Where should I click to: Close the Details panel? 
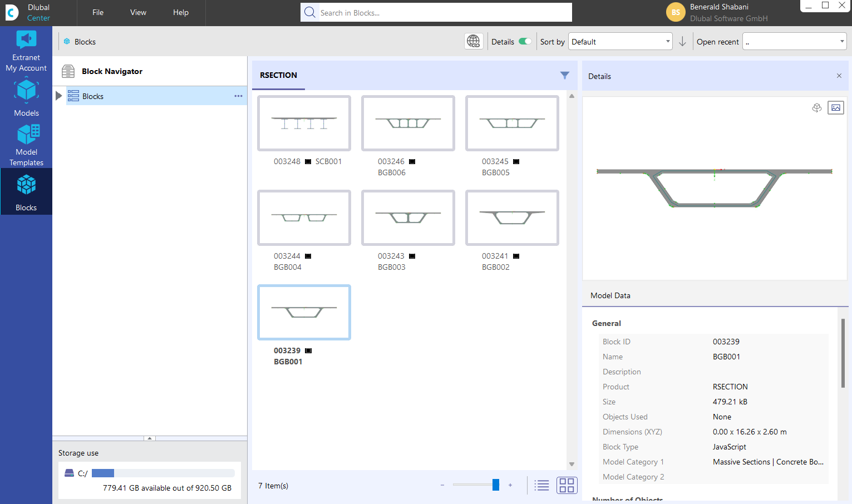click(x=839, y=76)
